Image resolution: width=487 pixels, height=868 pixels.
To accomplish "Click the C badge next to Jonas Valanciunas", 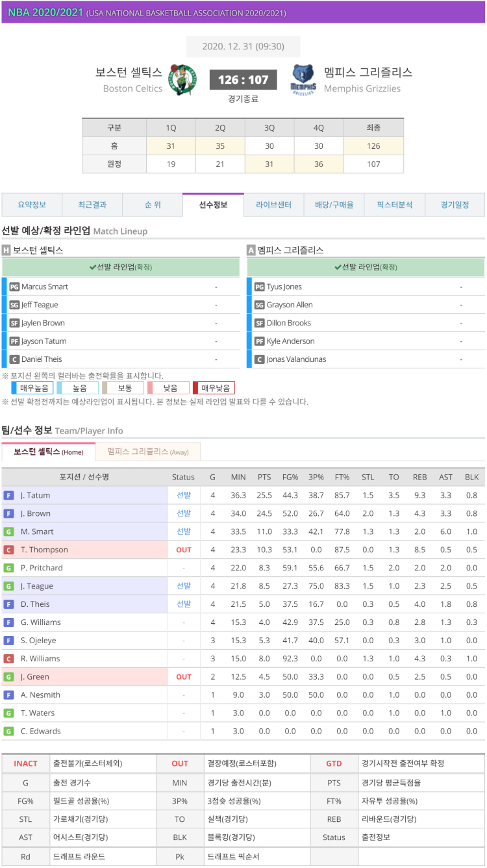I will [x=260, y=359].
